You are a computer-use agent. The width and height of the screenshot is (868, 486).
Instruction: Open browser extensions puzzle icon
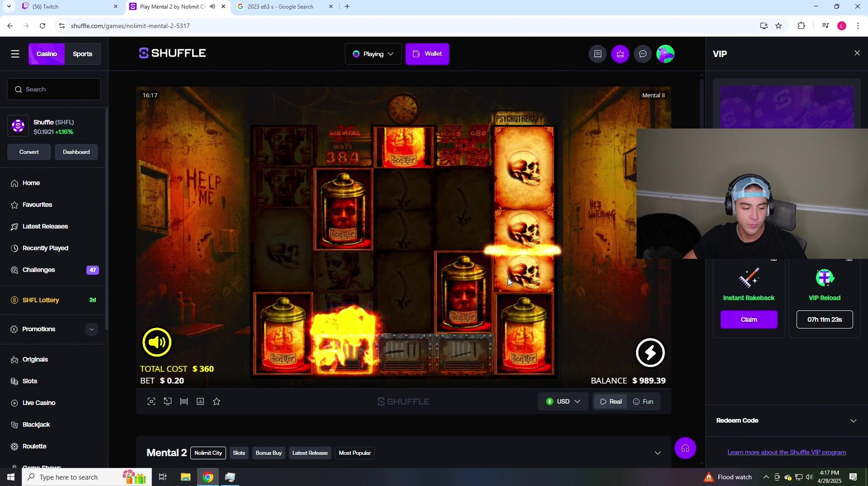802,26
